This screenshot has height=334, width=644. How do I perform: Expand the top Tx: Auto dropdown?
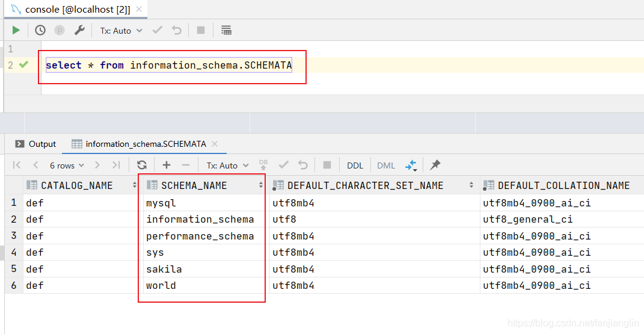(x=121, y=31)
